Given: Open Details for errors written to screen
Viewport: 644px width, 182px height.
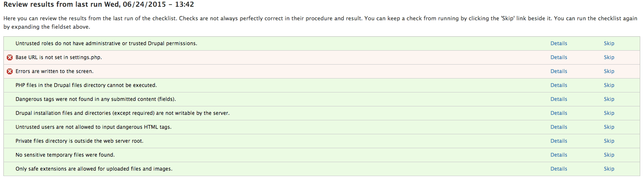Looking at the screenshot, I should pos(558,71).
